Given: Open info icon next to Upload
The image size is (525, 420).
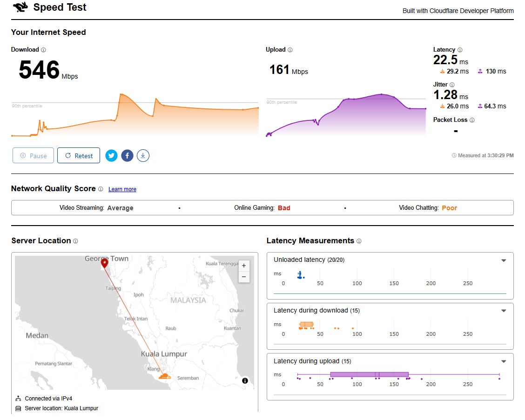Looking at the screenshot, I should click(290, 50).
